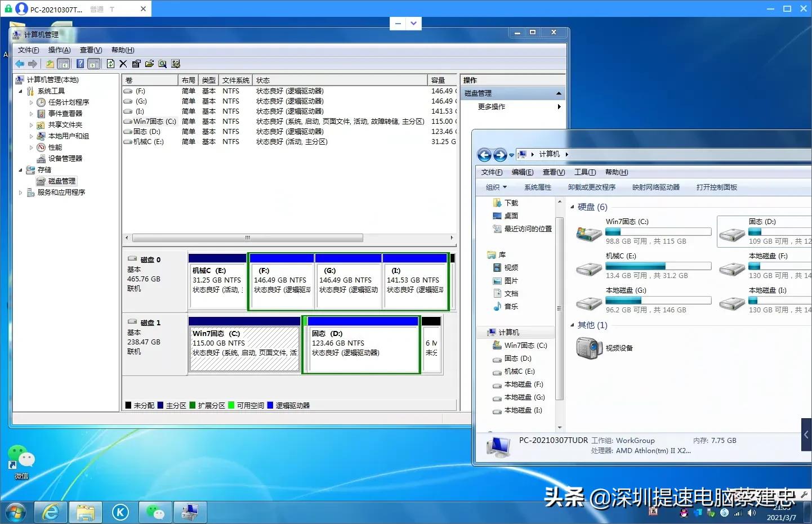Screen dimensions: 812x524
Task: Click the Up one level folder icon
Action: [50, 64]
